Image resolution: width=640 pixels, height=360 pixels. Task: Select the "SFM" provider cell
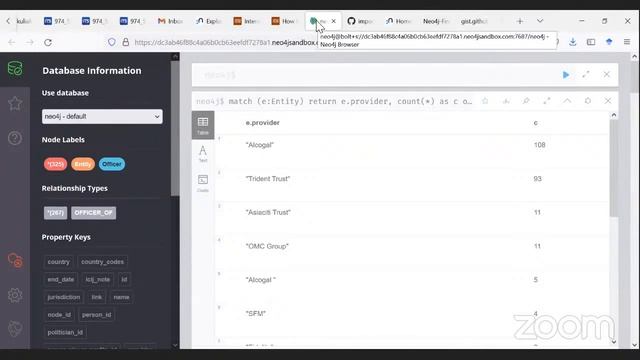point(256,313)
